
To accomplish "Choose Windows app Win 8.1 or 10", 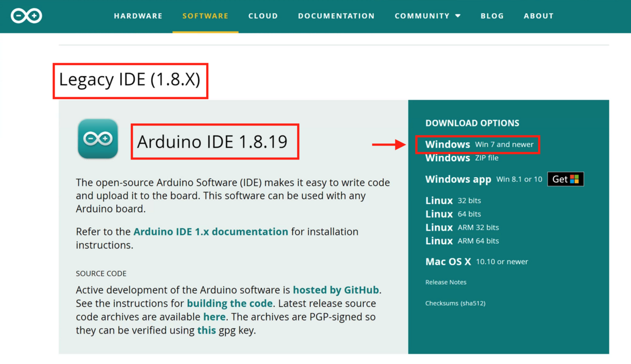I will 484,179.
